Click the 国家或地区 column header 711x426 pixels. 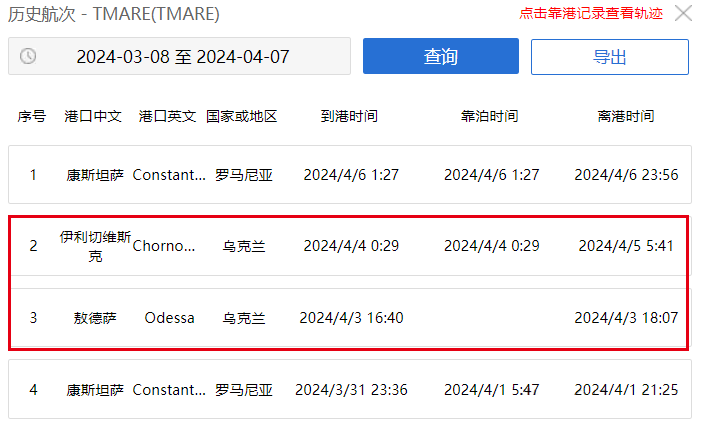pyautogui.click(x=242, y=116)
